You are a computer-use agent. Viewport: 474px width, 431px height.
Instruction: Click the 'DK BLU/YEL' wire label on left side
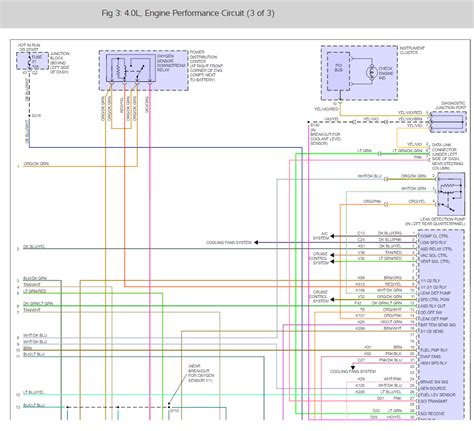[34, 247]
